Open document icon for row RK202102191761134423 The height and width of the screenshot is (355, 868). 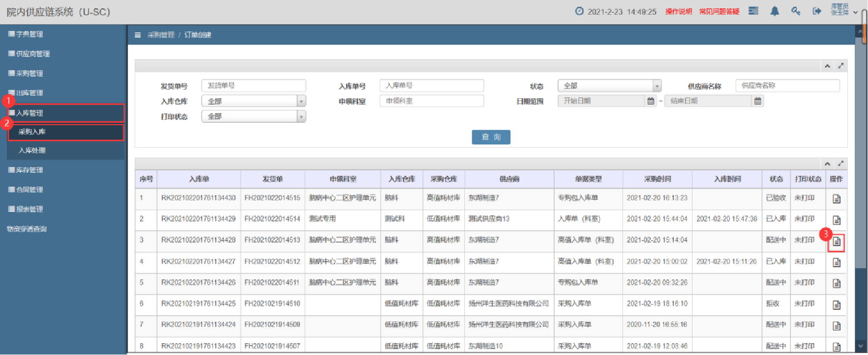pyautogui.click(x=837, y=347)
